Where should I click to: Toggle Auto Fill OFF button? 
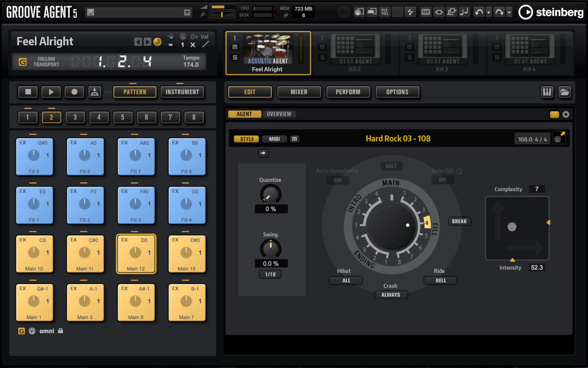pyautogui.click(x=442, y=180)
